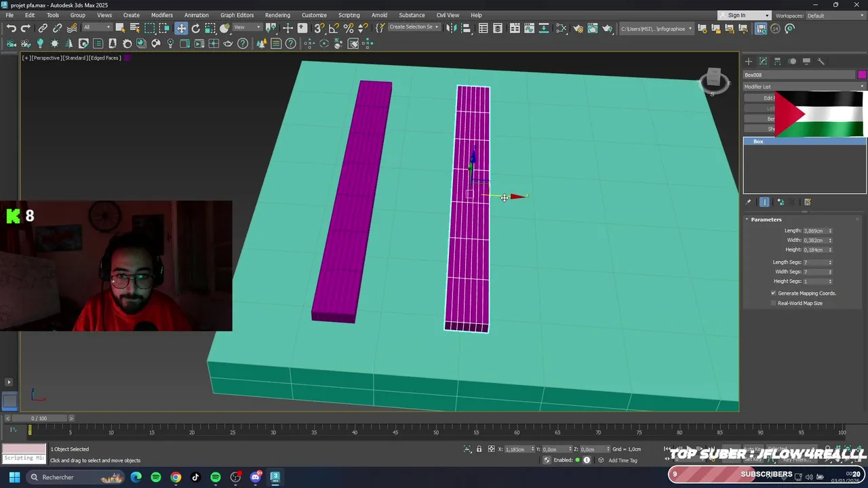This screenshot has height=488, width=868.
Task: Click the Edged Faces viewport label
Action: point(105,58)
